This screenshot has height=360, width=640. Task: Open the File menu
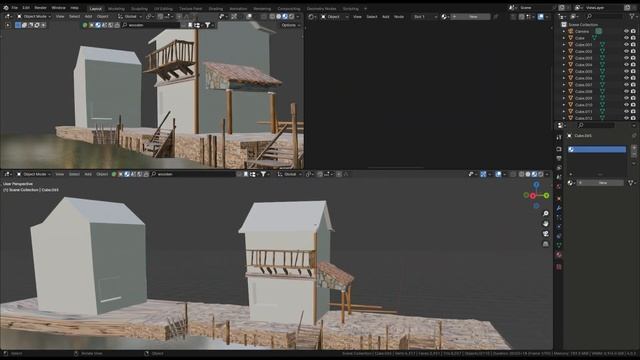[x=15, y=8]
